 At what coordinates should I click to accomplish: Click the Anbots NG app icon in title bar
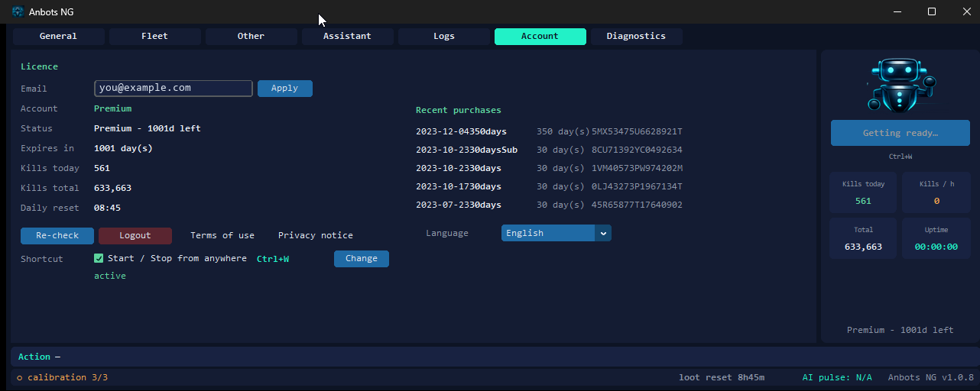[18, 11]
